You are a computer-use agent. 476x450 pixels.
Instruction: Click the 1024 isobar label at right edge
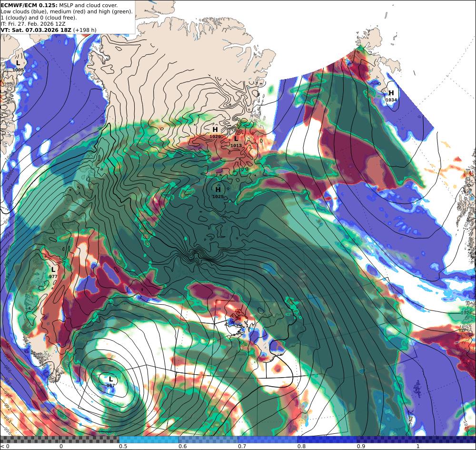466,313
